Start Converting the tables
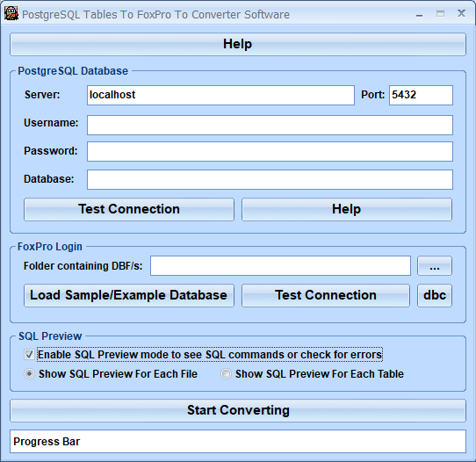This screenshot has height=462, width=476. click(x=238, y=411)
